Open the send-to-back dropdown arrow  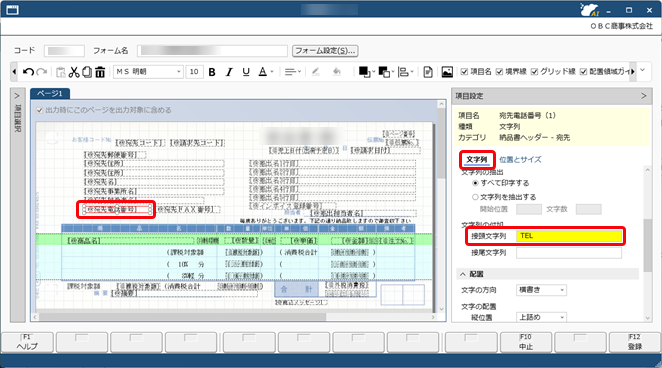point(393,72)
